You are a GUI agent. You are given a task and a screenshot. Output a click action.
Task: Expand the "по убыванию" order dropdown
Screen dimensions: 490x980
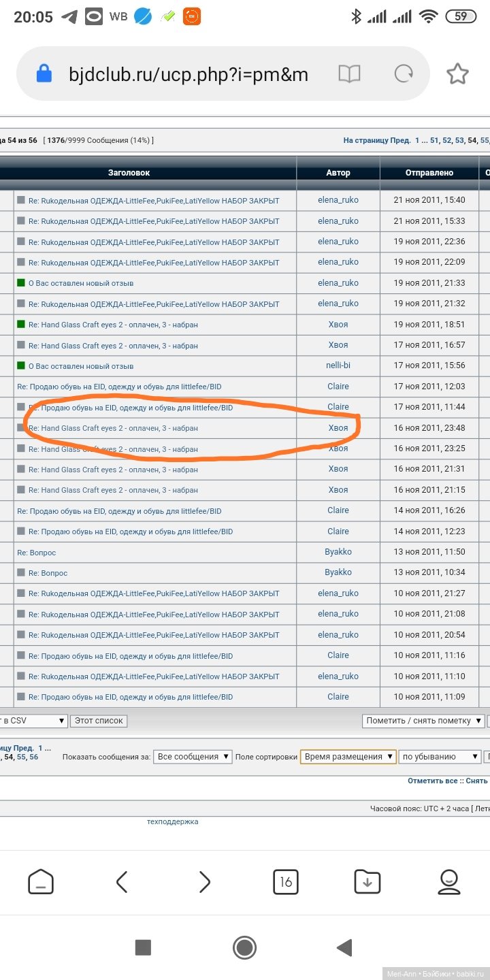(x=440, y=757)
